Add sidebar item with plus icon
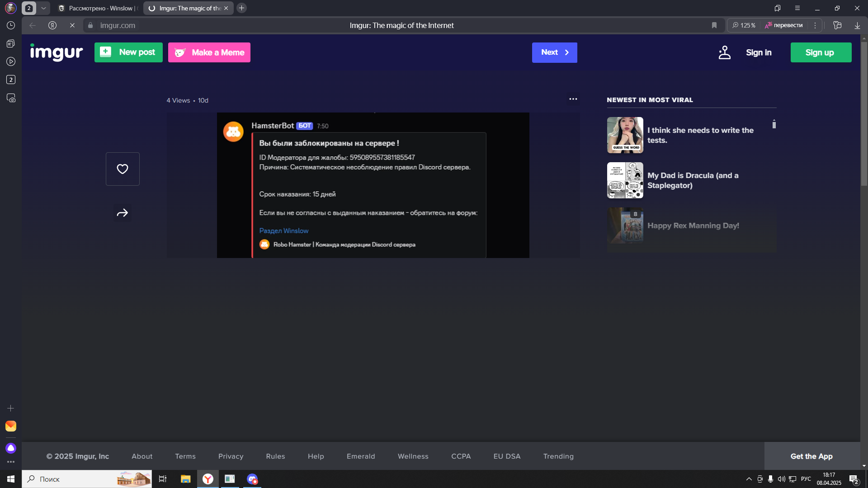868x488 pixels. click(x=11, y=408)
